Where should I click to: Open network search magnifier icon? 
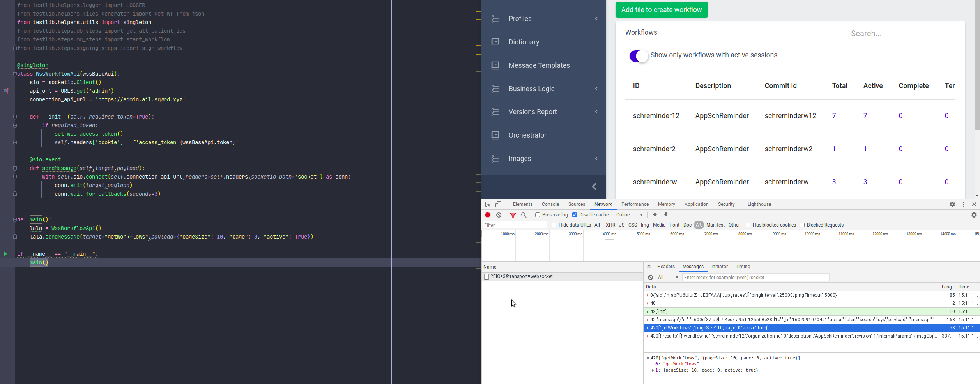pos(524,215)
